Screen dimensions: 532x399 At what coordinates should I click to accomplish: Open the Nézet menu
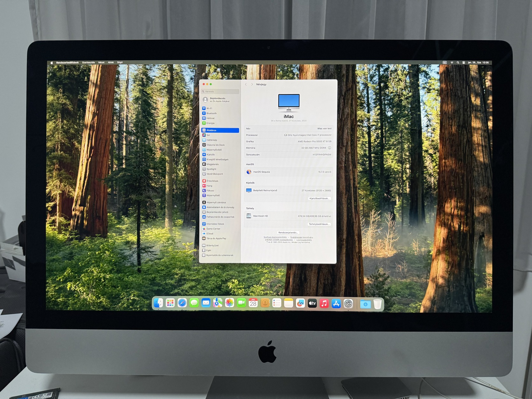coord(101,63)
